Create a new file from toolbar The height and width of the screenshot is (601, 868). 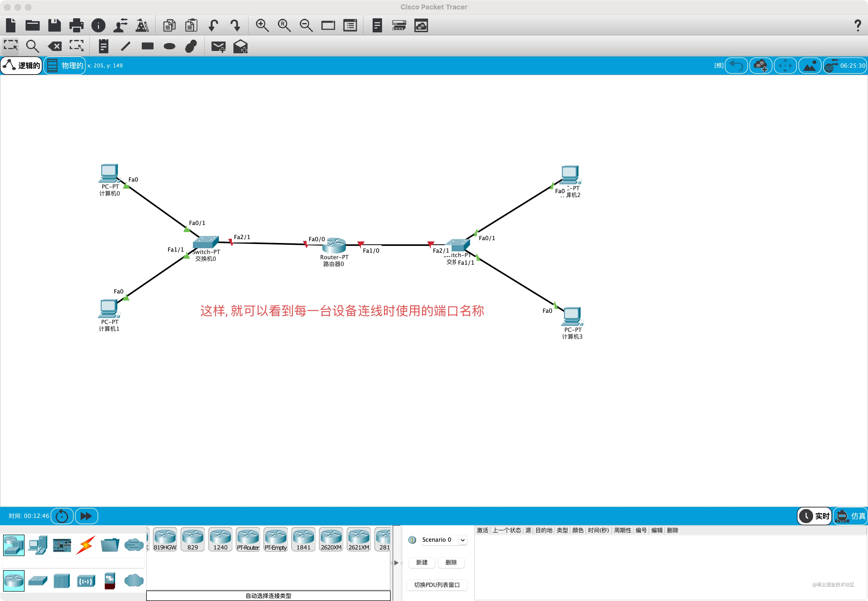11,25
